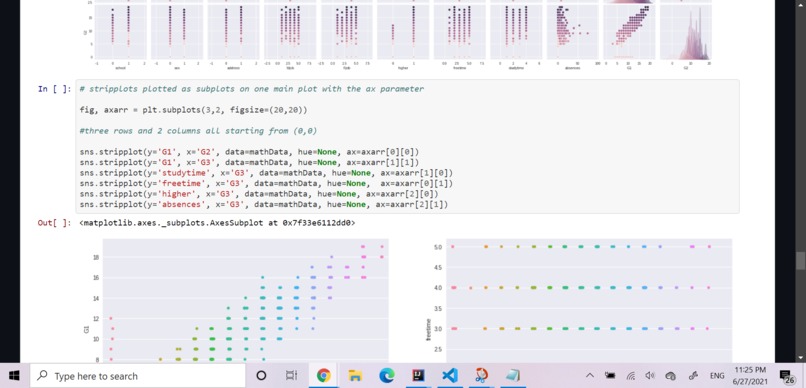Click the pairplot panel labeled higher
Viewport: 806px width, 388px height.
coord(402,32)
